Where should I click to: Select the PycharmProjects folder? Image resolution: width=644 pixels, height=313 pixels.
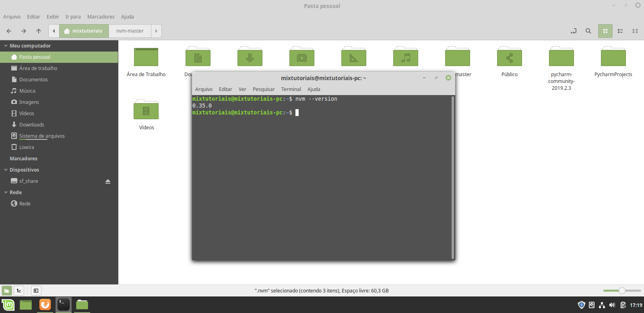pos(613,56)
